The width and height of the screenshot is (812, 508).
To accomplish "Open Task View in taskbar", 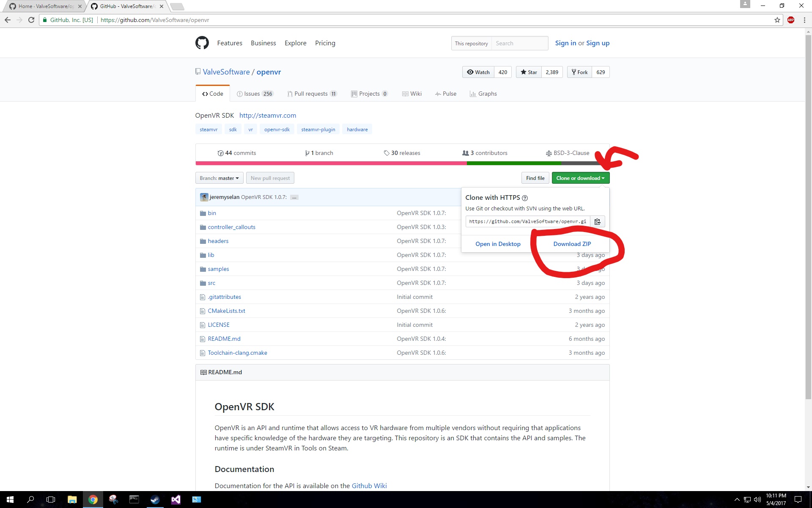I will pos(51,500).
